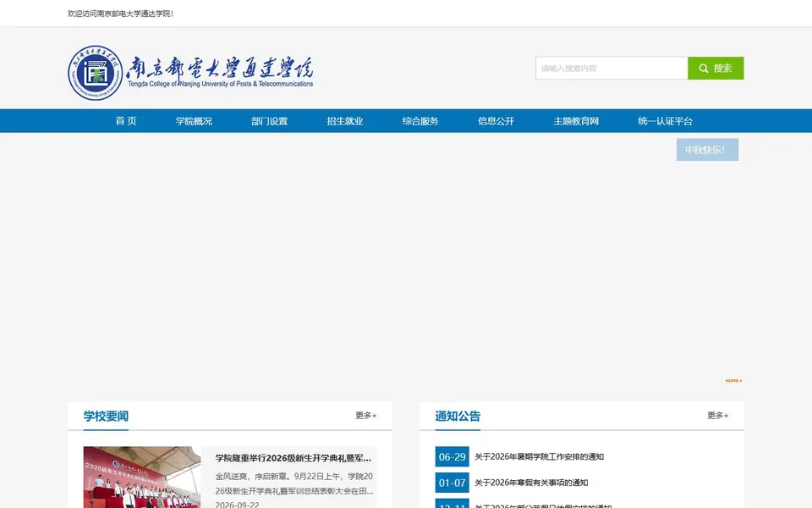Click the small orange MORE icon
Screen dimensions: 812x508
coord(734,380)
